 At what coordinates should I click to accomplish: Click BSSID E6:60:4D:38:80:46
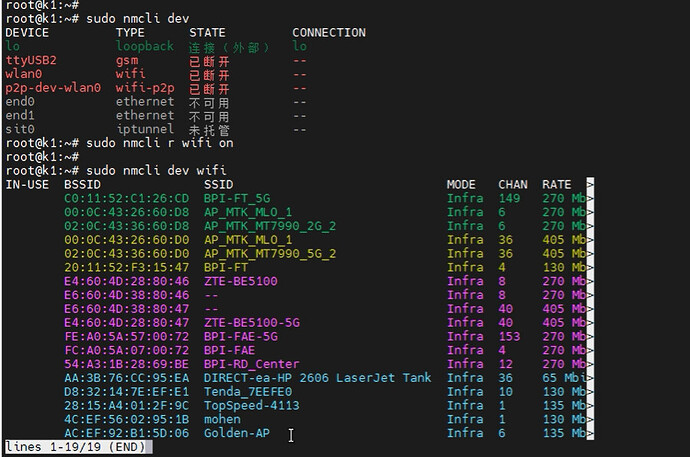pos(127,295)
